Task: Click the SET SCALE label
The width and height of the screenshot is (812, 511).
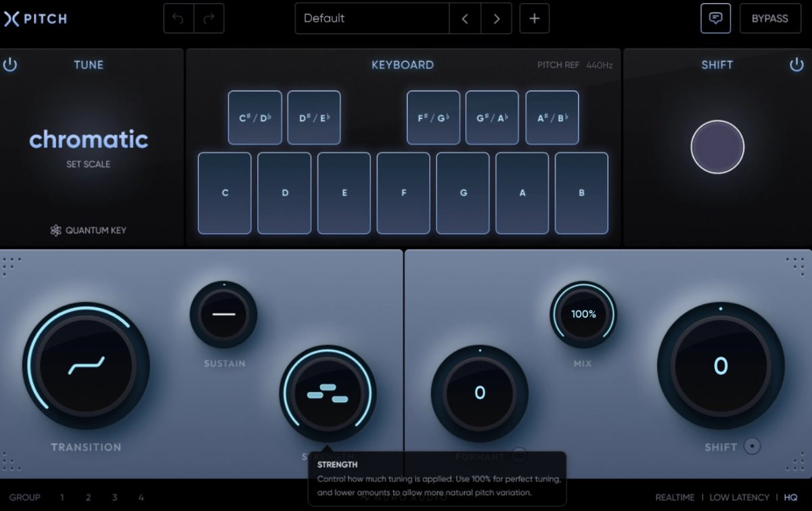Action: coord(89,164)
